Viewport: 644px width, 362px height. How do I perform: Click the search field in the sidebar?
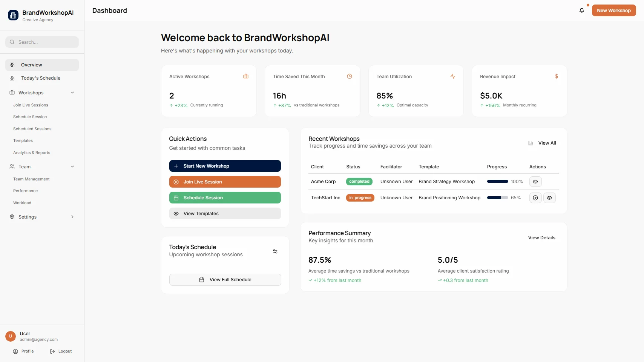42,42
